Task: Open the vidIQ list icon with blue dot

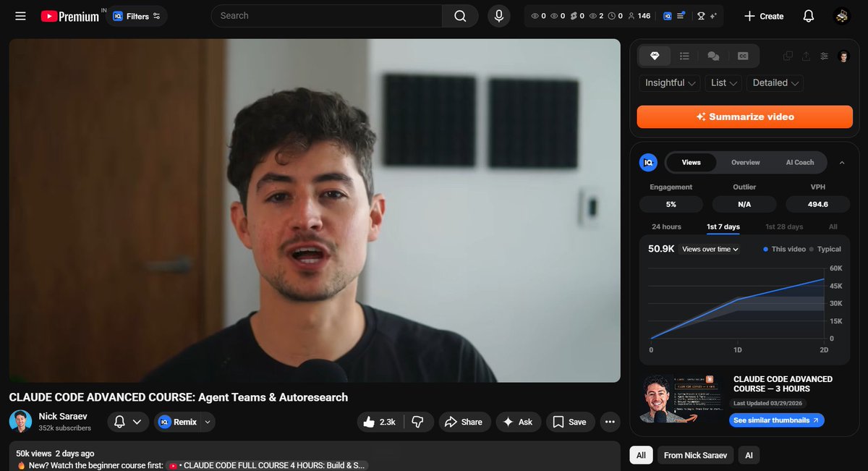Action: [x=681, y=16]
